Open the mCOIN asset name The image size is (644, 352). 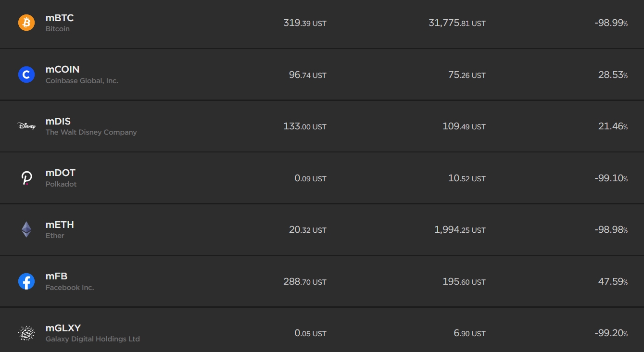click(63, 70)
